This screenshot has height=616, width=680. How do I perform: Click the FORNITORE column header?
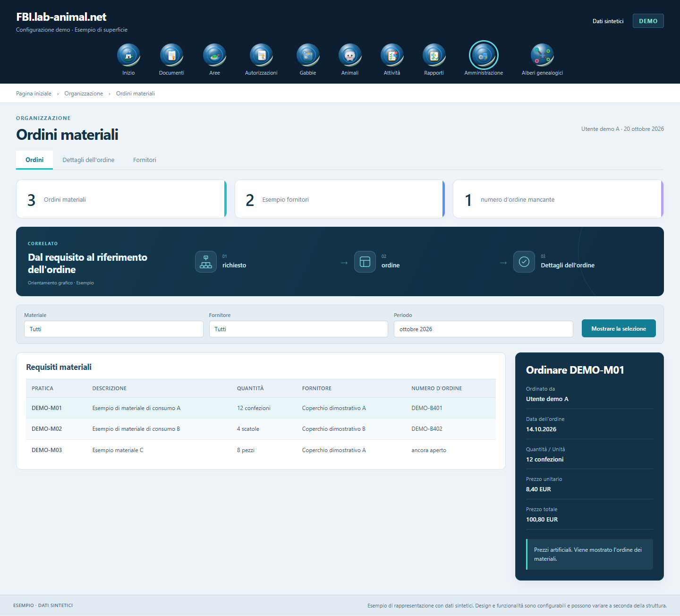tap(317, 388)
